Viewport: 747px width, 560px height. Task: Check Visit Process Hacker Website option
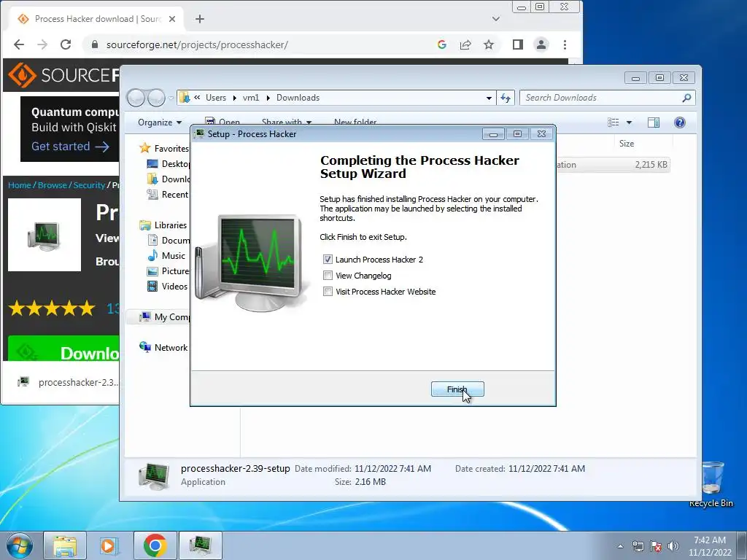pyautogui.click(x=328, y=292)
